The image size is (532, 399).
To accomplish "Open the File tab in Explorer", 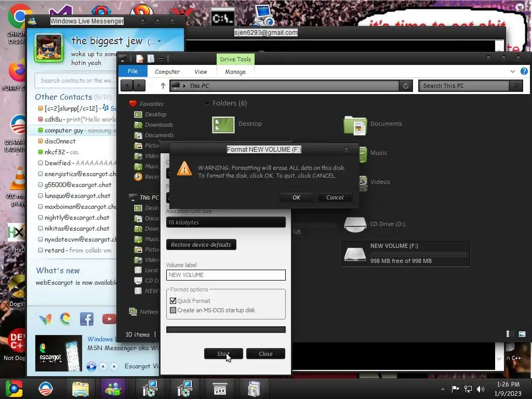I will click(132, 71).
